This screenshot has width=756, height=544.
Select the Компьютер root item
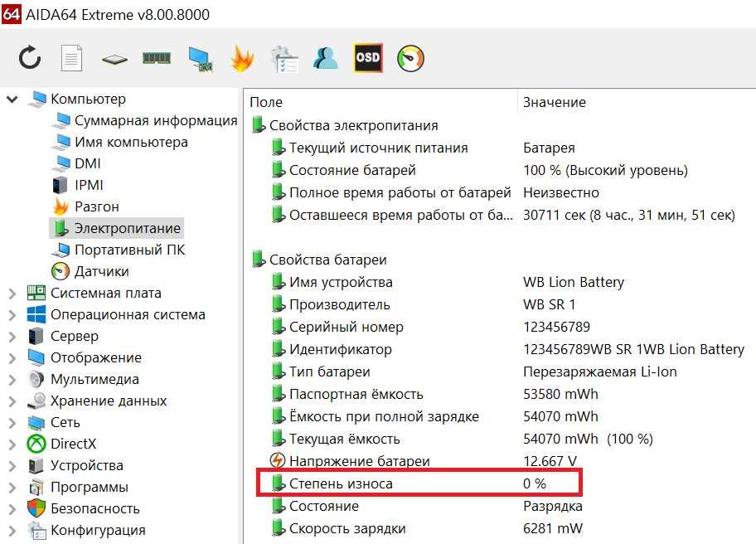[77, 99]
